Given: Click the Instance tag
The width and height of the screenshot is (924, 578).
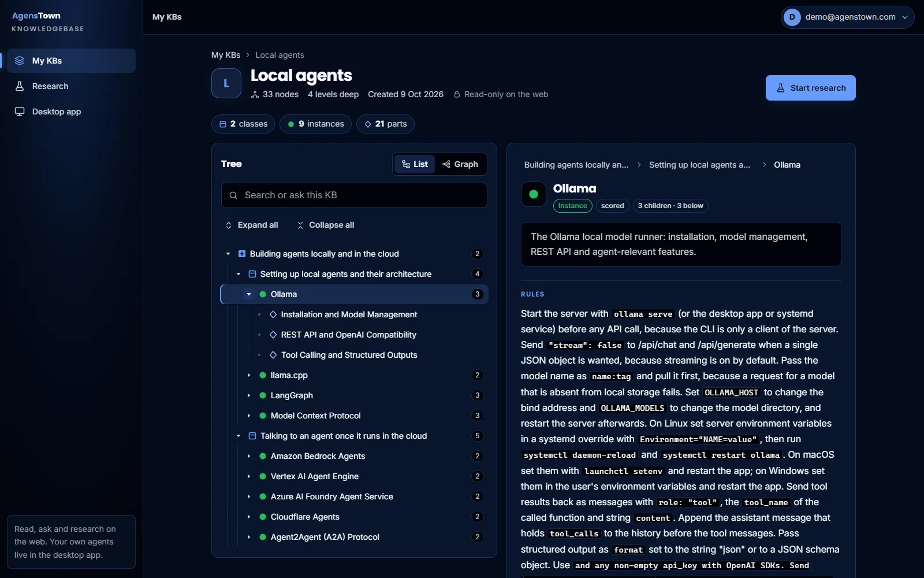Looking at the screenshot, I should (x=572, y=206).
